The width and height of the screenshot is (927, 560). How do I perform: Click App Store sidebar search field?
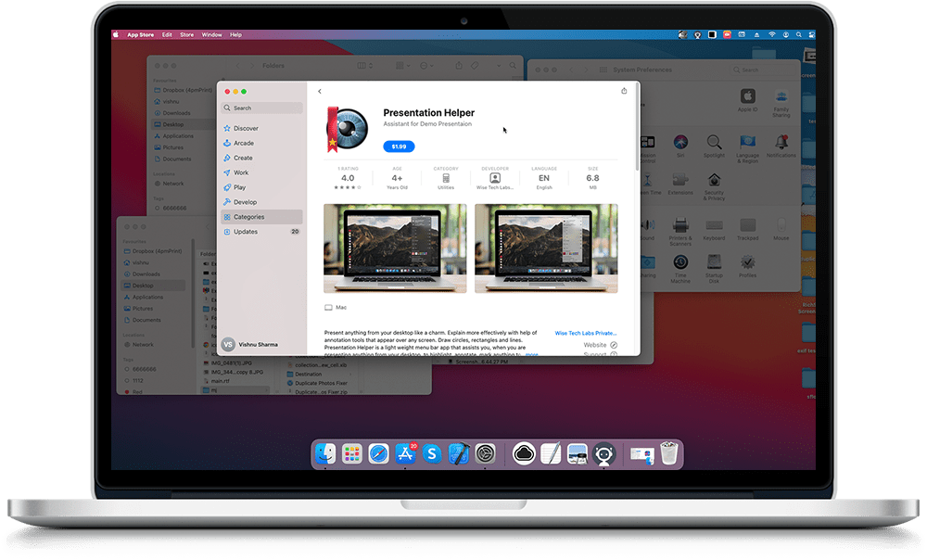coord(262,108)
